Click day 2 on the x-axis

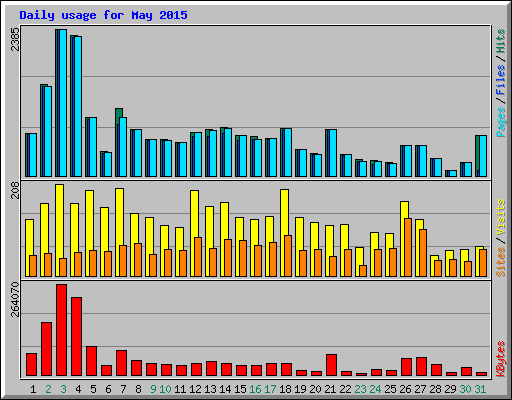pos(48,389)
